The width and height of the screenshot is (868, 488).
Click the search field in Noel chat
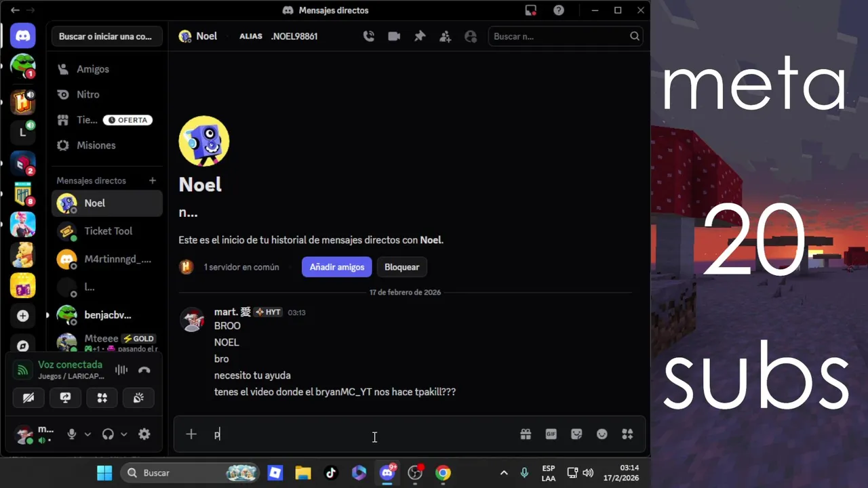click(566, 37)
